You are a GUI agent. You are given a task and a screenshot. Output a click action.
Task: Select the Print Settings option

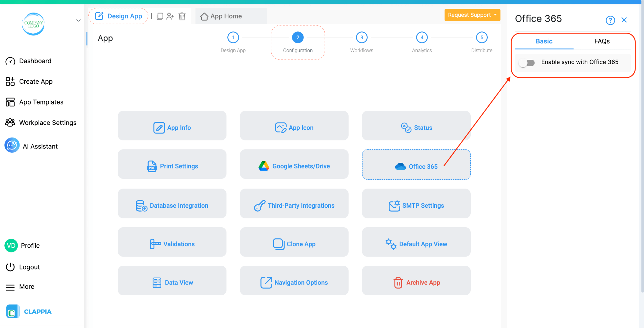point(172,166)
